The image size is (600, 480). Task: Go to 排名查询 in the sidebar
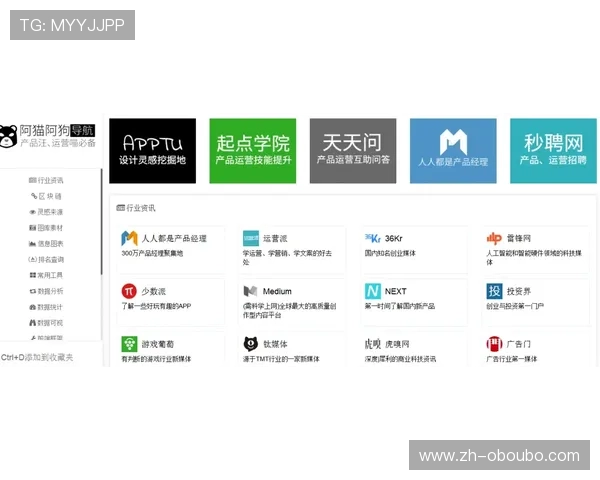point(46,260)
